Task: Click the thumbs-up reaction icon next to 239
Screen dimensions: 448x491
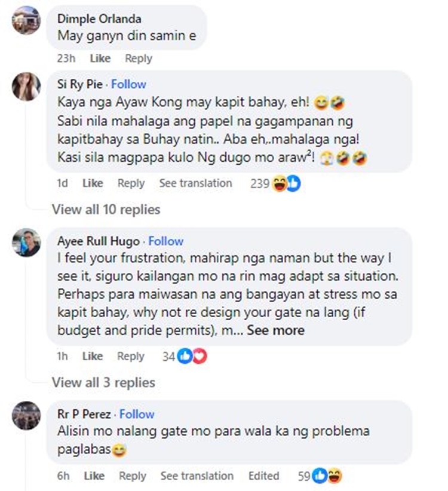Action: [x=293, y=183]
